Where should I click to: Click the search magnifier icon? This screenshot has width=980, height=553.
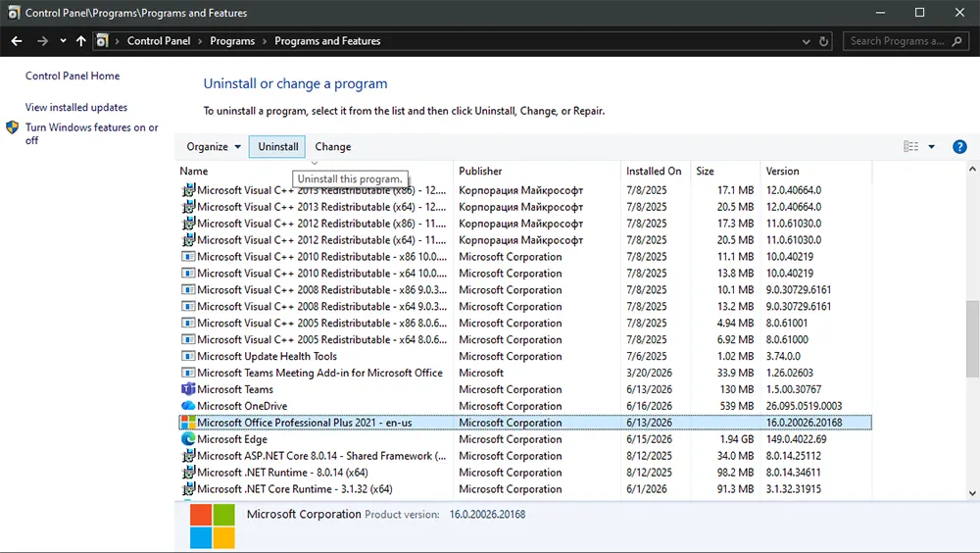coord(956,41)
